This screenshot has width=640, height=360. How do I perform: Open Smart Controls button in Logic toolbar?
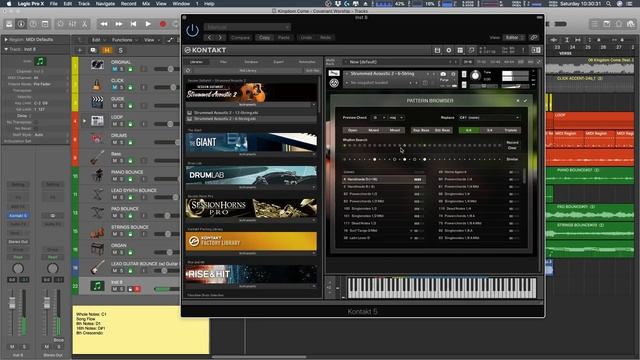pos(60,24)
